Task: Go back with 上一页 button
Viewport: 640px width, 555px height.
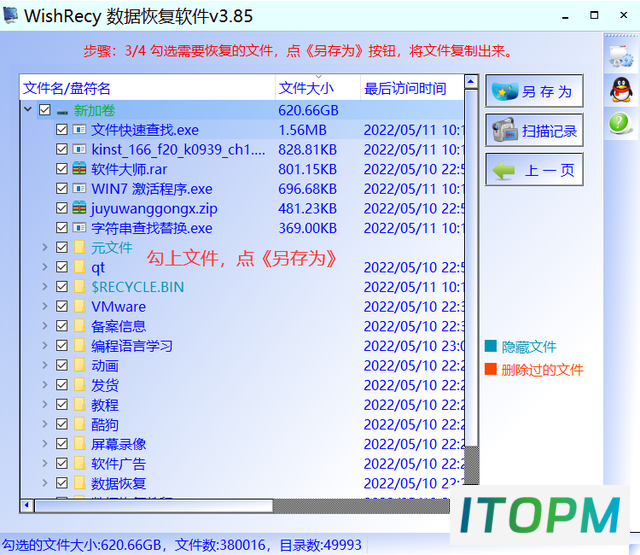Action: click(534, 169)
